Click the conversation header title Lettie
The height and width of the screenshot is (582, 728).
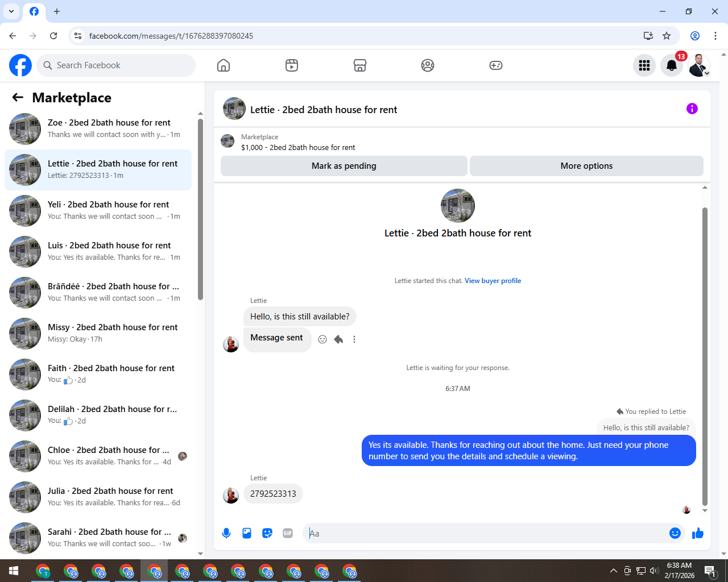324,110
